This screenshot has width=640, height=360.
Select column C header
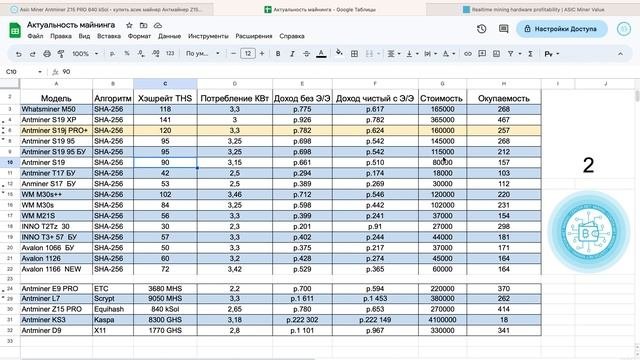pyautogui.click(x=165, y=83)
